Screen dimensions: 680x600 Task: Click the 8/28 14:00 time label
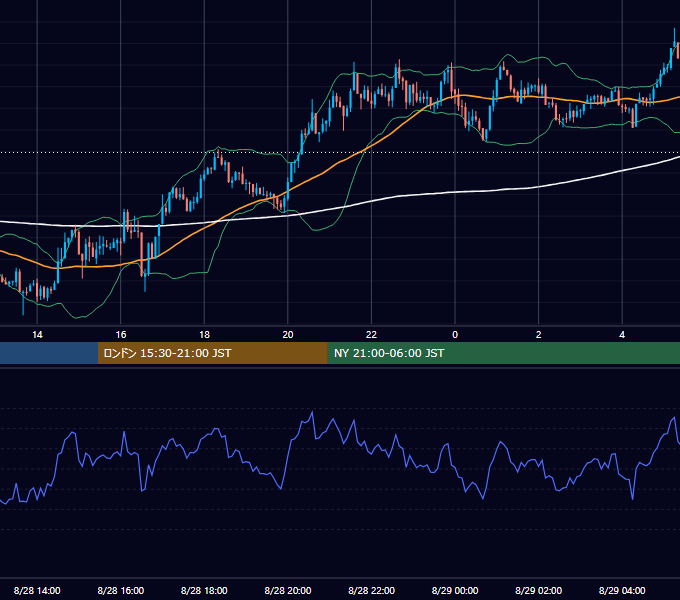(x=37, y=590)
